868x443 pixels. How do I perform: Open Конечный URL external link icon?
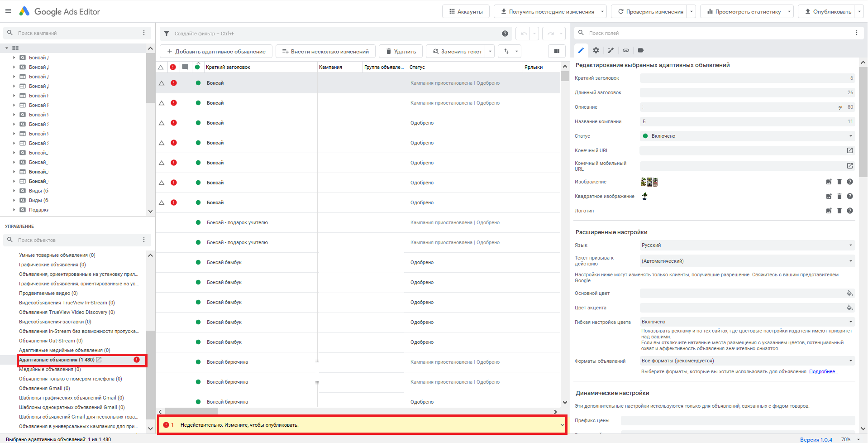click(x=849, y=150)
